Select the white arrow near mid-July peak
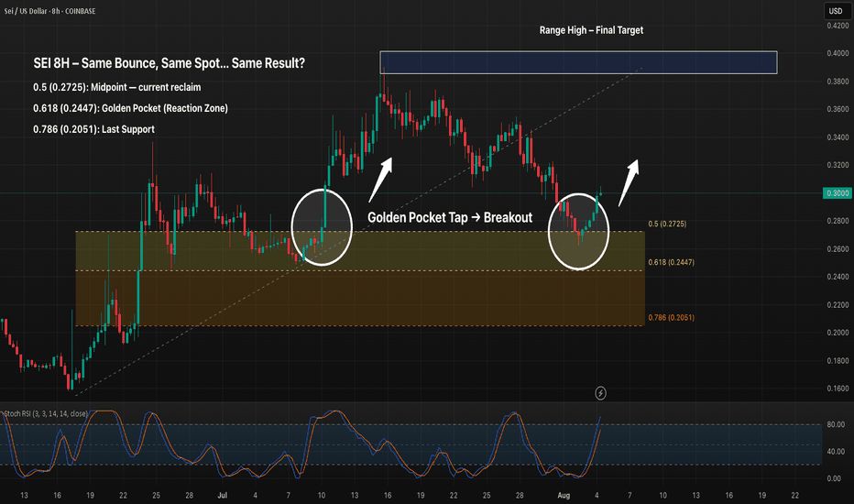Screen dimensions: 854x504 381,178
